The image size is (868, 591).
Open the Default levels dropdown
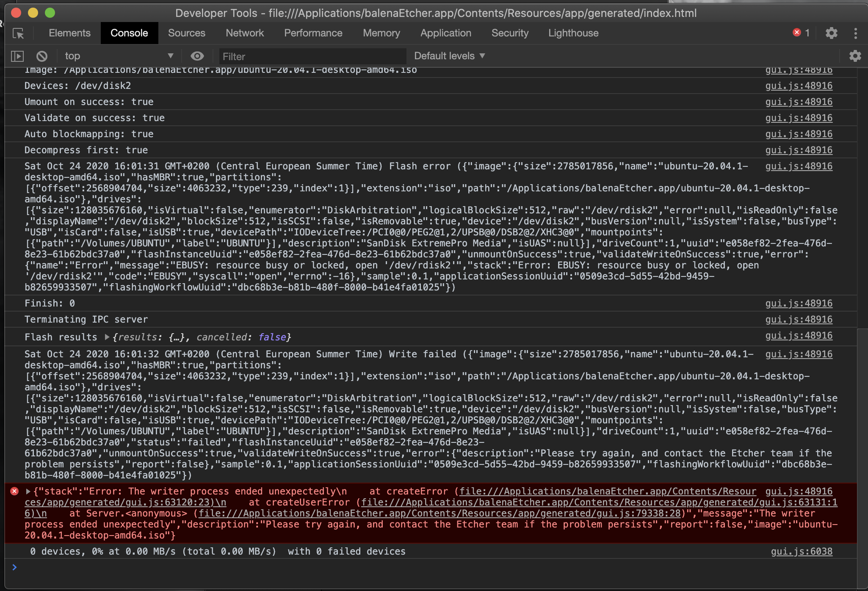[x=450, y=56]
